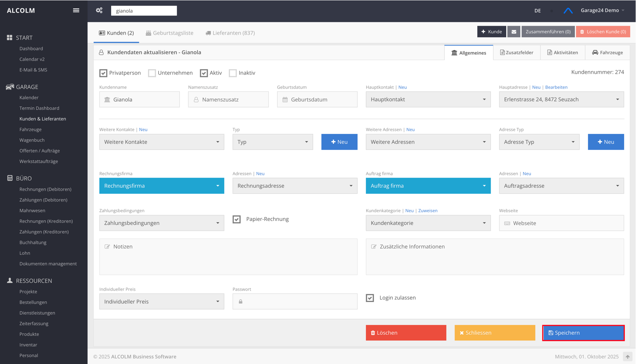Open the Lieferanten (837) tab
Screen dimensions: 636x364
click(230, 33)
